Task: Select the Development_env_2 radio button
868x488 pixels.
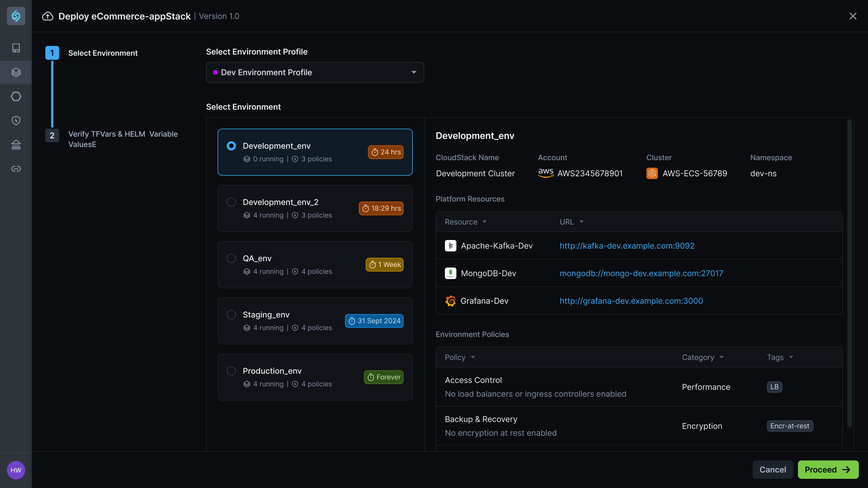Action: pyautogui.click(x=231, y=202)
